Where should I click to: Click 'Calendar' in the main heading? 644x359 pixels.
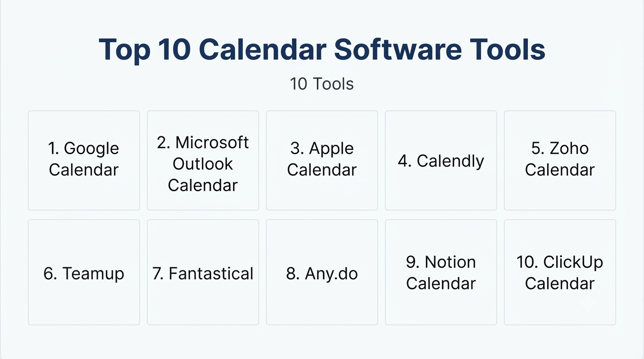point(263,49)
